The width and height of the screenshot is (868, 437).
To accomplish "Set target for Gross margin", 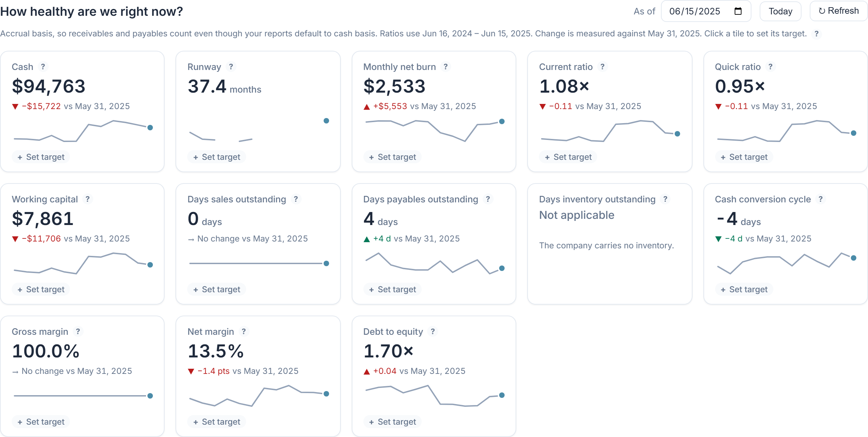I will point(41,422).
